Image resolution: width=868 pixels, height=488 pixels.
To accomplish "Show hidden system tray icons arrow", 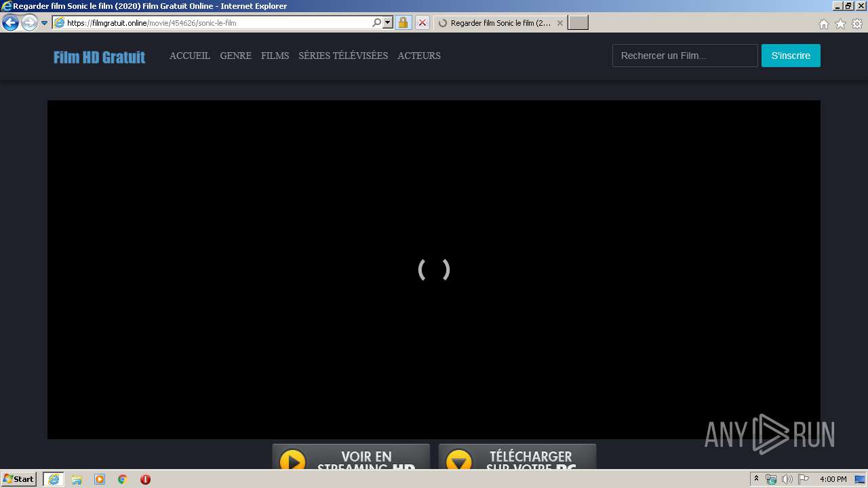I will click(x=756, y=479).
